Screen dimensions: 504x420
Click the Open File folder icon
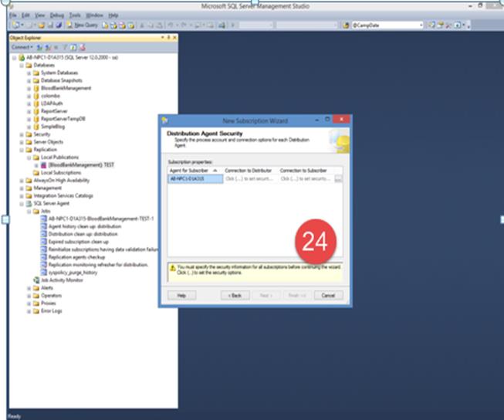click(42, 25)
